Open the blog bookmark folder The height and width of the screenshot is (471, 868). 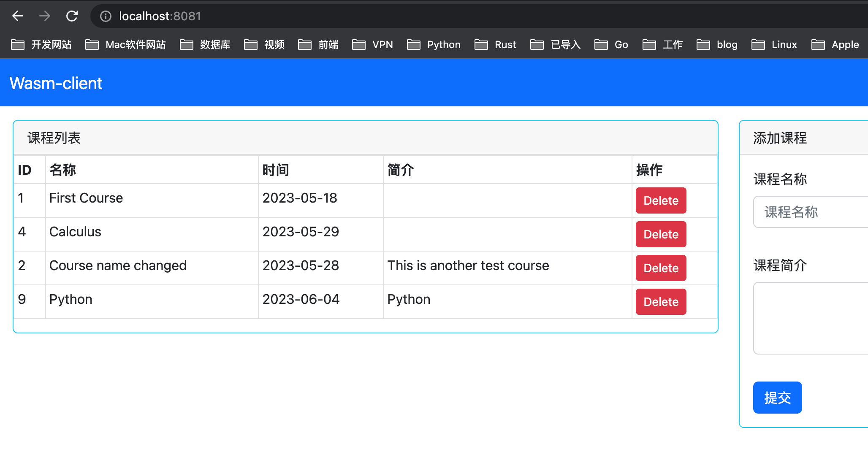(717, 44)
